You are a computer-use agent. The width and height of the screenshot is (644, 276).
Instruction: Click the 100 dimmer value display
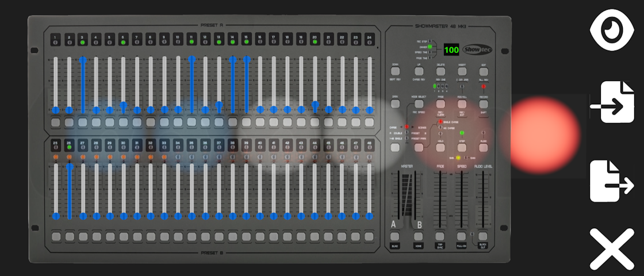click(x=451, y=51)
